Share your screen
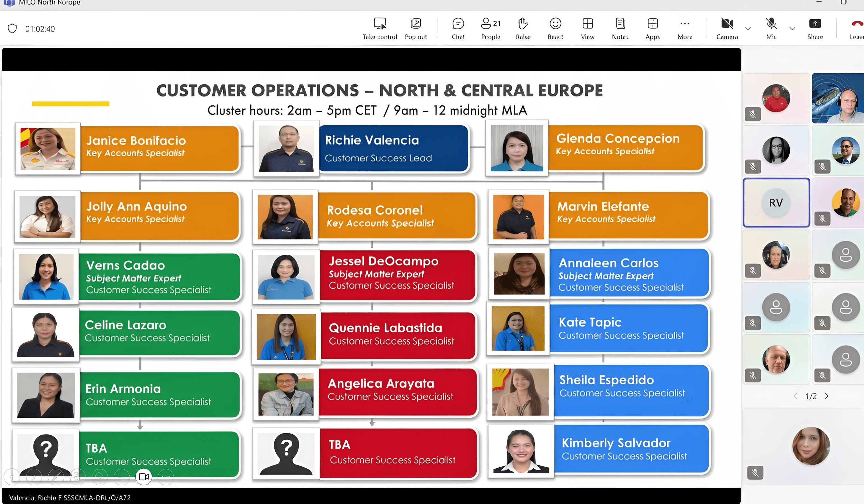The width and height of the screenshot is (864, 504). point(815,29)
